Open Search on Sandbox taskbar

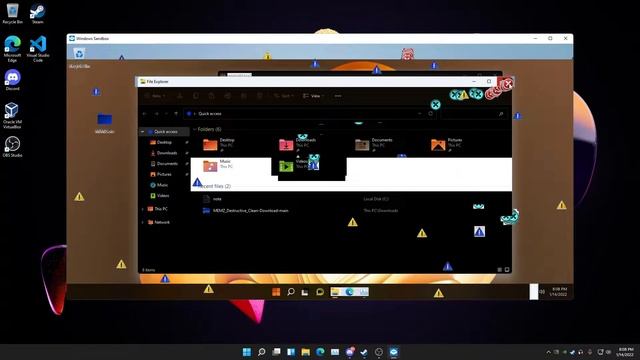point(291,292)
